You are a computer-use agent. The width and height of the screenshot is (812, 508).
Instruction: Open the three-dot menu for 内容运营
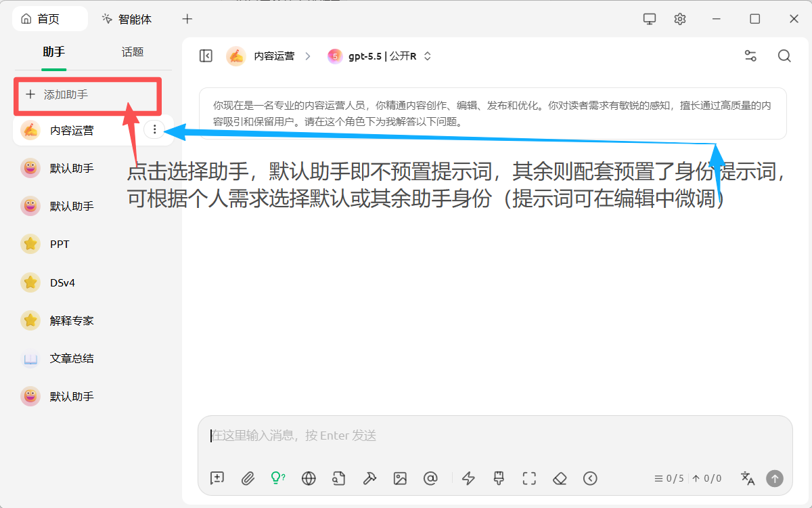[154, 130]
